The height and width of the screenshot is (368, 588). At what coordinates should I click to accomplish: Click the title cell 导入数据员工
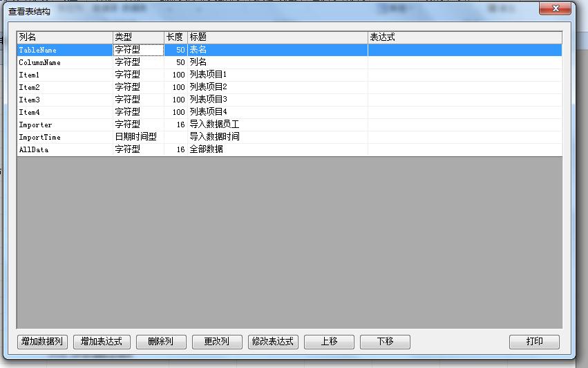[278, 125]
